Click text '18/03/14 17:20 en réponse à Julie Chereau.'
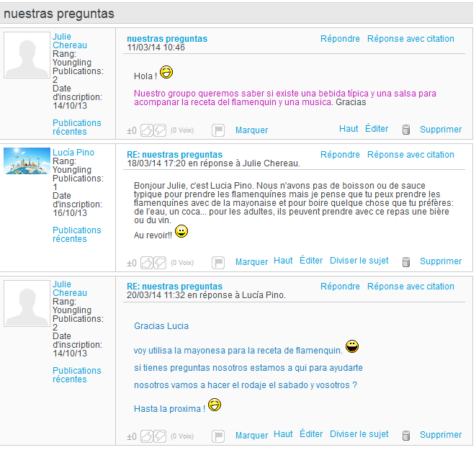The height and width of the screenshot is (450, 476). coord(213,163)
